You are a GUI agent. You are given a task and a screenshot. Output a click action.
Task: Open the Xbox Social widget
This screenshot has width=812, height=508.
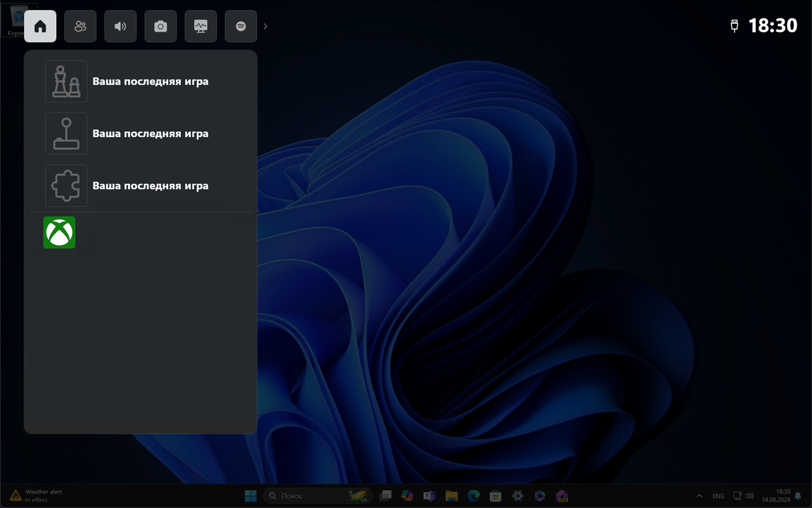coord(80,26)
